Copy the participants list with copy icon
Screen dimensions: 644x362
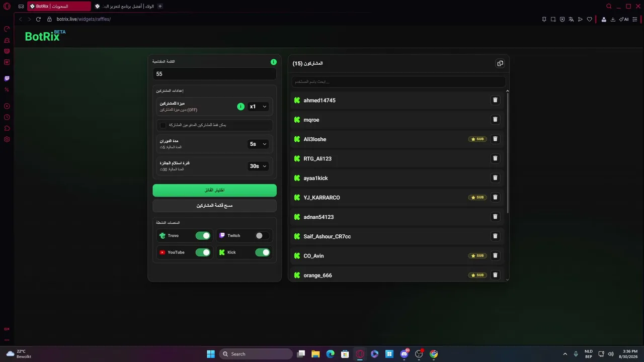click(x=500, y=63)
